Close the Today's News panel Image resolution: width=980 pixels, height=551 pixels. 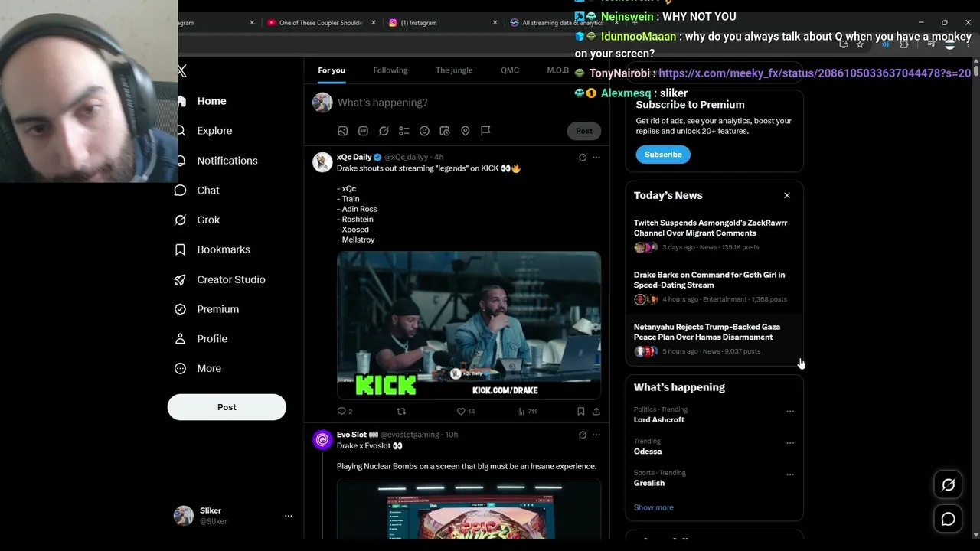tap(787, 195)
